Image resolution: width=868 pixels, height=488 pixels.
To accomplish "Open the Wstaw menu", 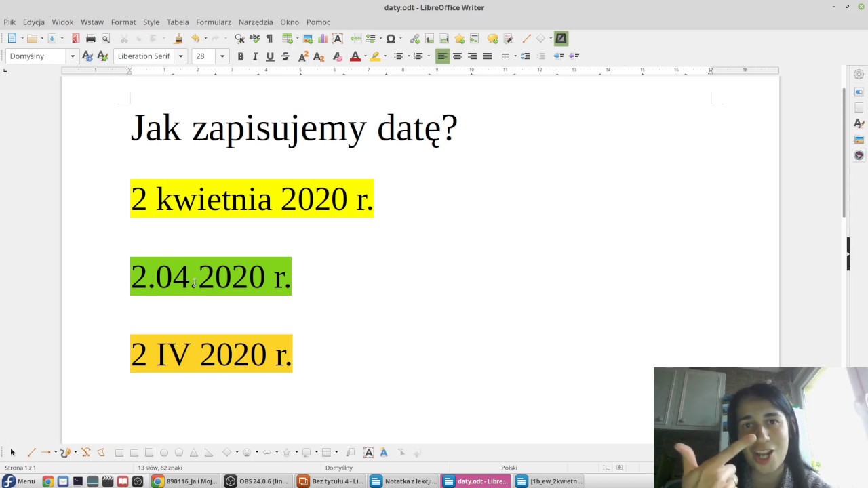I will pos(92,22).
